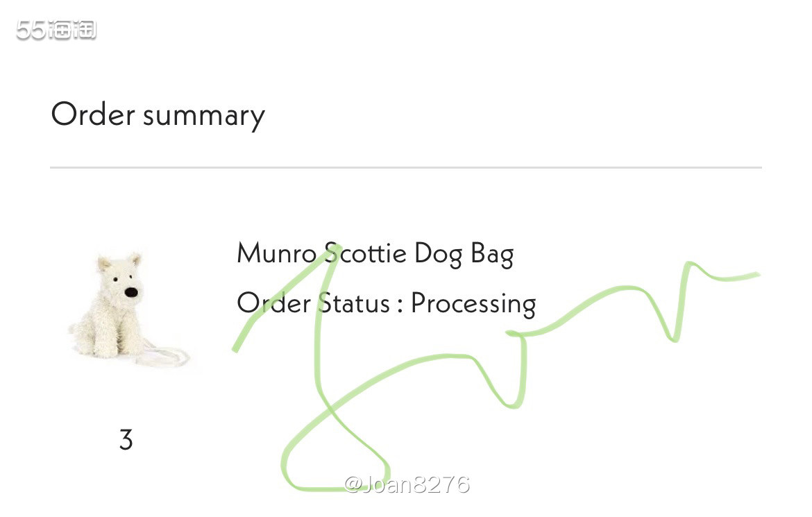Click the "Order Status : Processing" line

[x=386, y=304]
